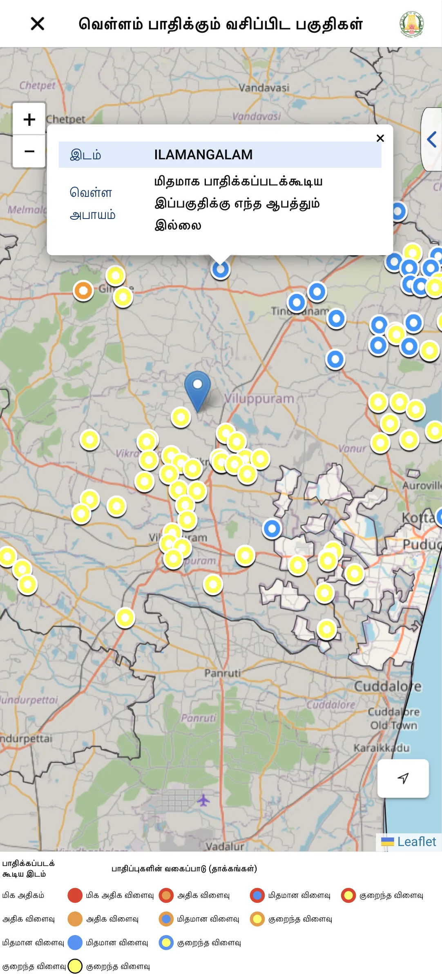The height and width of the screenshot is (980, 442).
Task: Tap the Vadalur label on the map
Action: [225, 846]
